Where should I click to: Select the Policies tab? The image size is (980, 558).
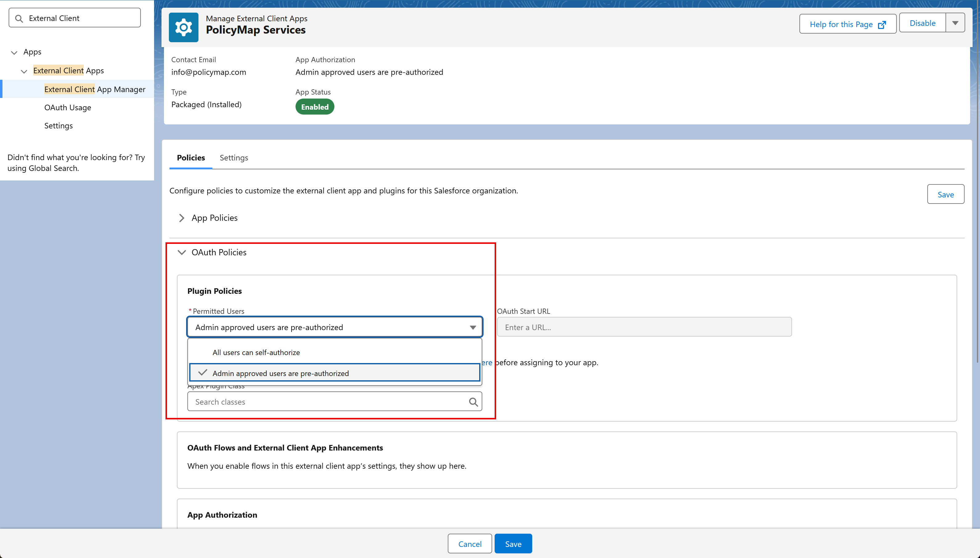(x=190, y=158)
